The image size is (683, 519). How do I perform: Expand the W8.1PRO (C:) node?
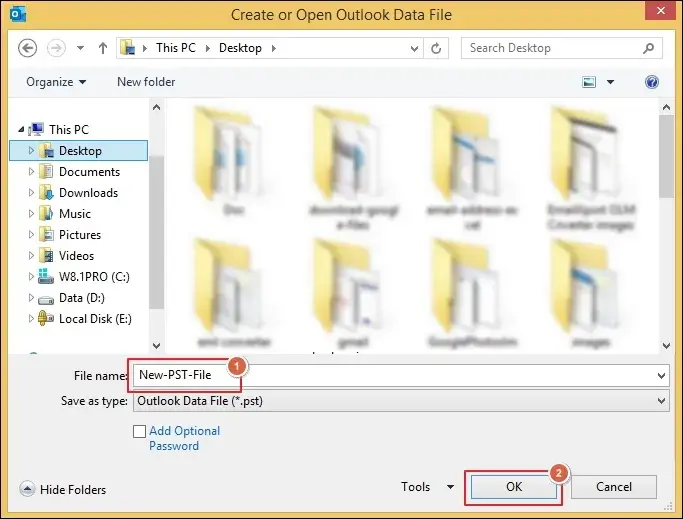(x=31, y=276)
